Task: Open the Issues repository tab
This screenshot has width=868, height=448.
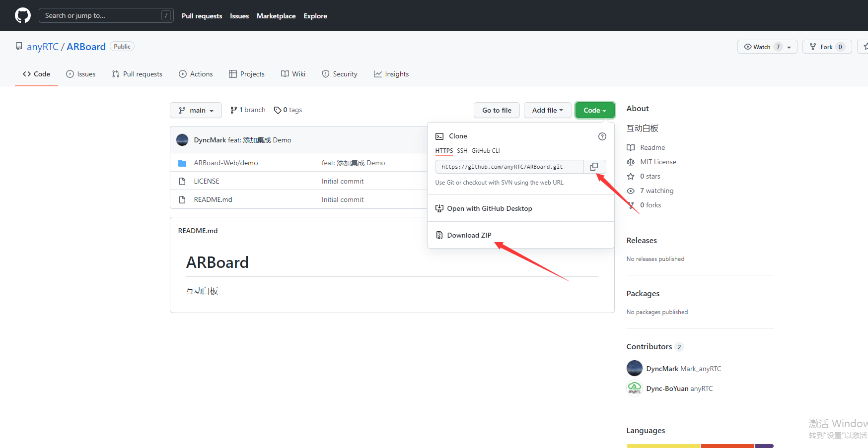Action: pos(81,74)
